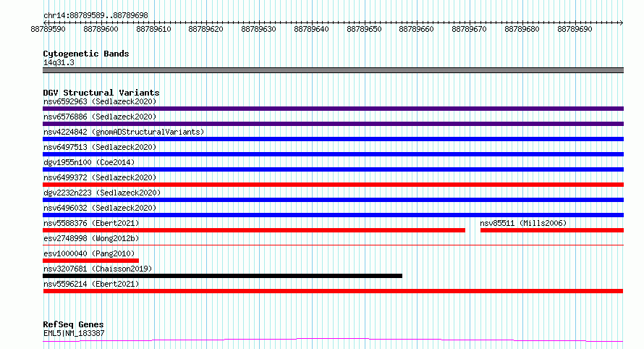This screenshot has height=349, width=644.
Task: Open variant label nsv6592963 (Sedlazeck2020)
Action: click(x=100, y=101)
